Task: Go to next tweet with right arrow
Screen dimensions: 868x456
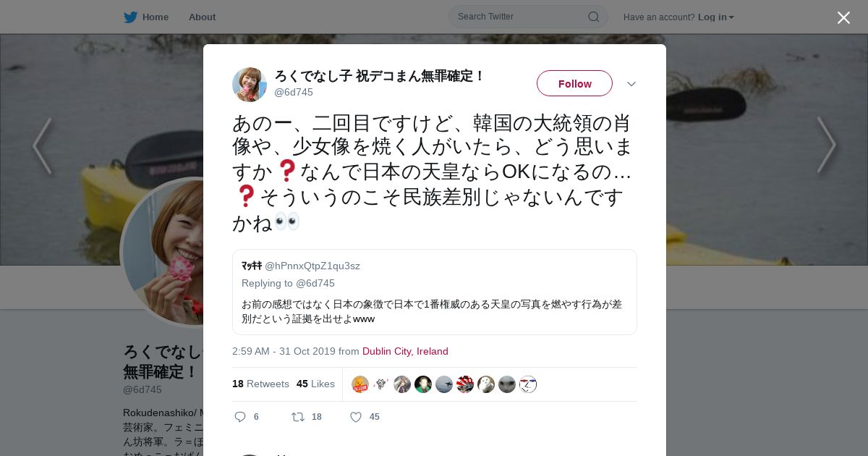Action: point(826,145)
